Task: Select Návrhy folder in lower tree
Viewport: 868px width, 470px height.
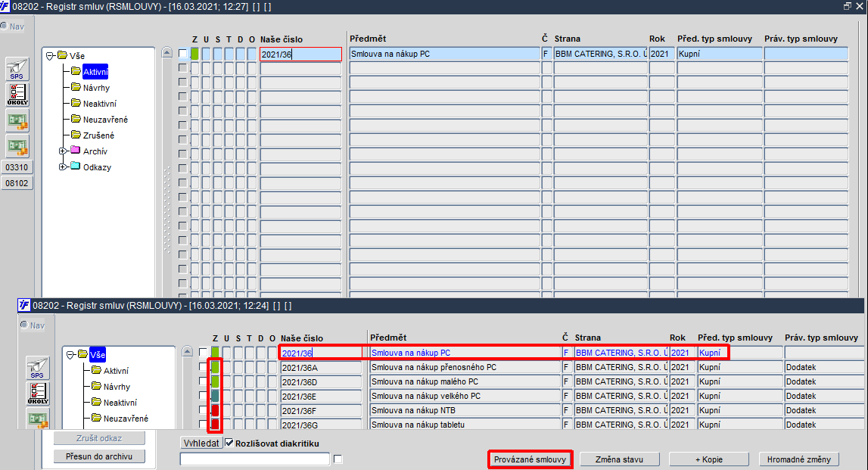Action: [117, 387]
